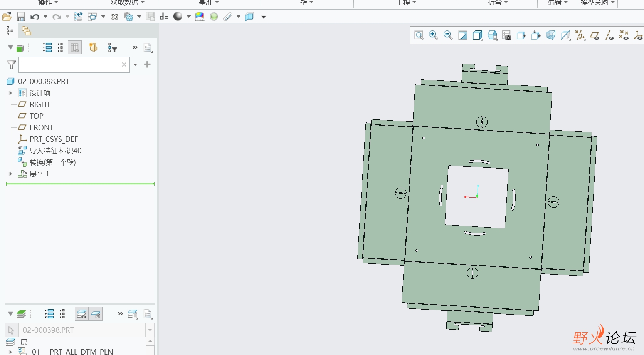Open the quick access toolbar customize arrow
Screen dimensions: 644x355
coord(264,17)
